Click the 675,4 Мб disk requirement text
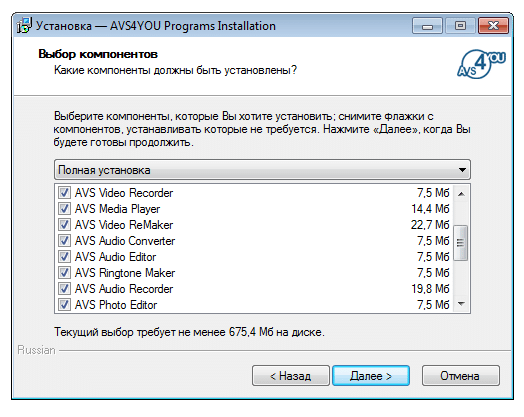 pos(251,332)
